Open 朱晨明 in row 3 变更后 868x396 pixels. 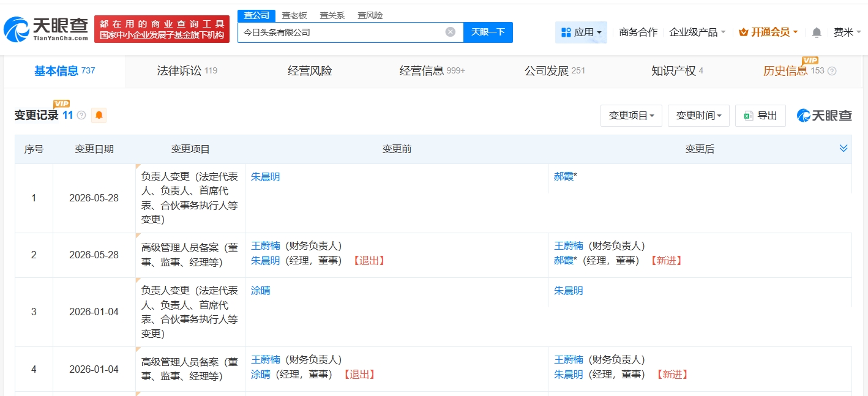pyautogui.click(x=568, y=291)
